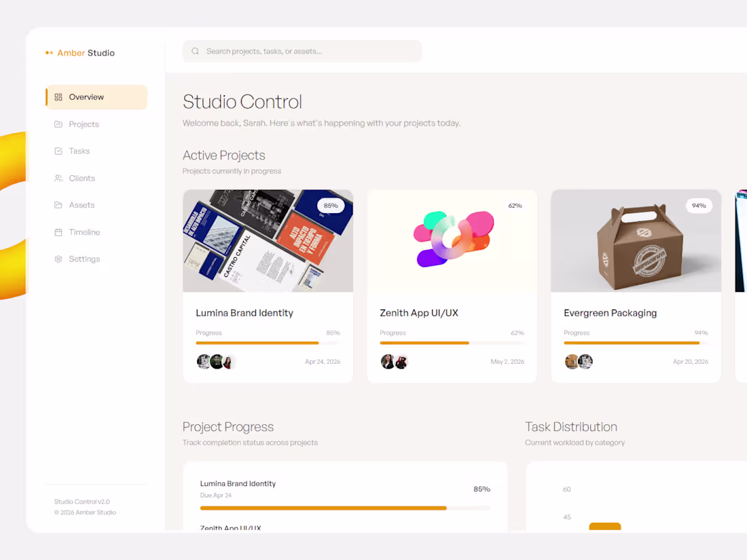747x560 pixels.
Task: Select the Assets icon in the sidebar
Action: pyautogui.click(x=58, y=205)
